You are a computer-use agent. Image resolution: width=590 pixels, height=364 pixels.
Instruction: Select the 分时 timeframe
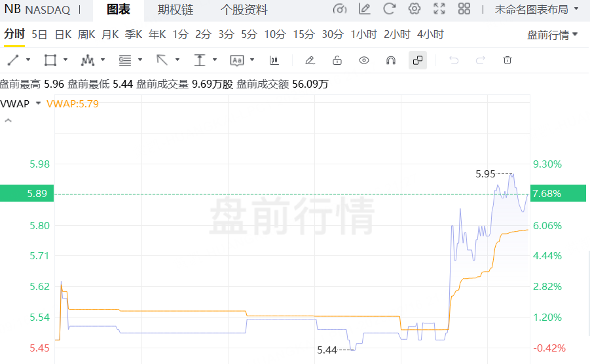point(14,34)
